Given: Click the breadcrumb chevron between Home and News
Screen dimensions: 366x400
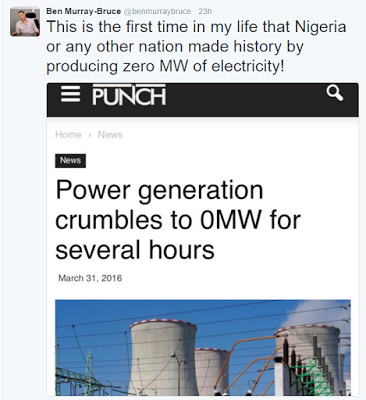Looking at the screenshot, I should pos(89,135).
